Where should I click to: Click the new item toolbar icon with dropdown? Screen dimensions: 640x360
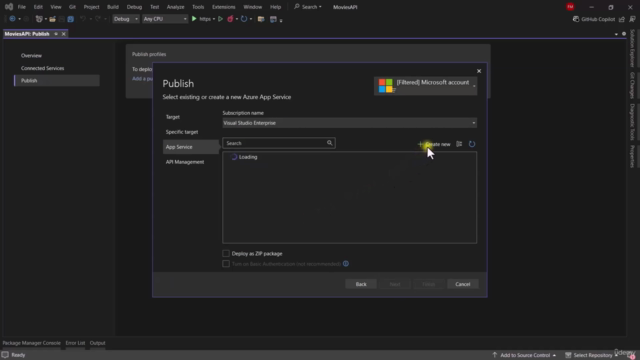[x=39, y=19]
